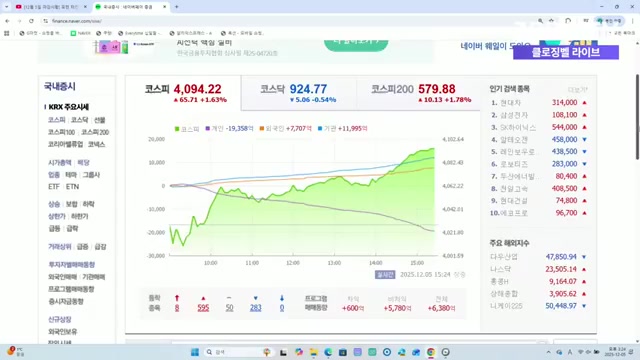640x360 pixels.
Task: Close the Naver Finance tab
Action: click(x=164, y=7)
